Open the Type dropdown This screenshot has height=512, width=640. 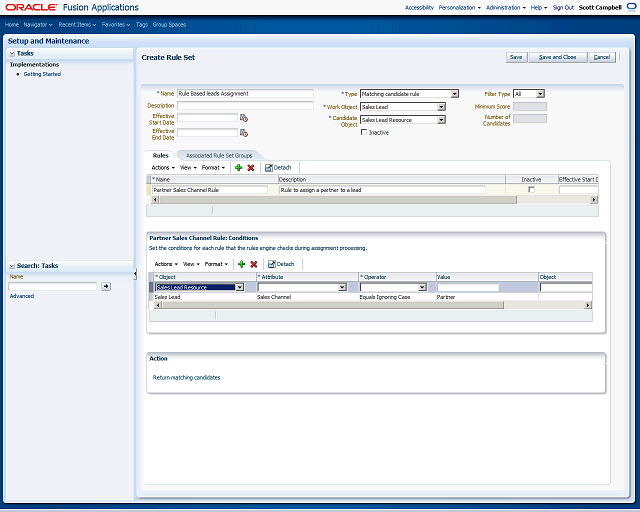[x=454, y=94]
